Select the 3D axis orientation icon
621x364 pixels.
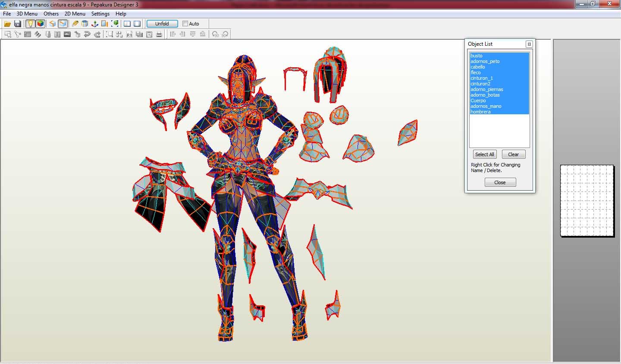point(95,24)
